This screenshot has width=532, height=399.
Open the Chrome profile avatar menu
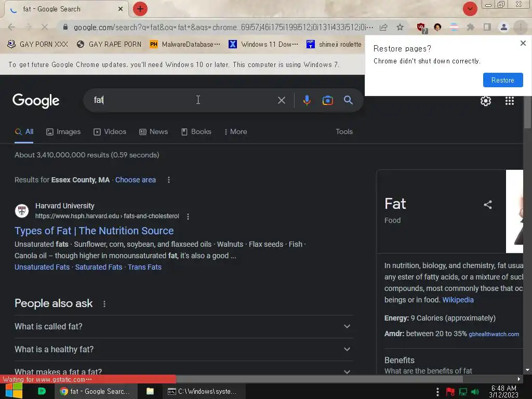click(x=504, y=27)
